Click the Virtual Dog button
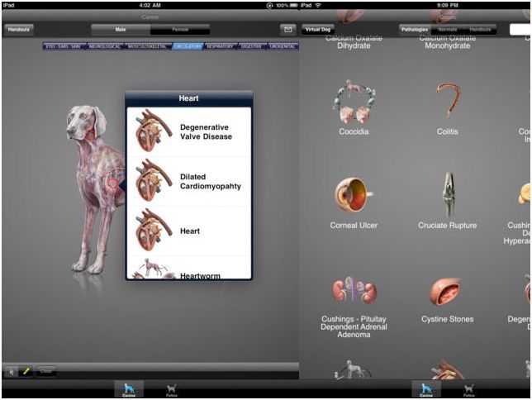 (x=318, y=30)
